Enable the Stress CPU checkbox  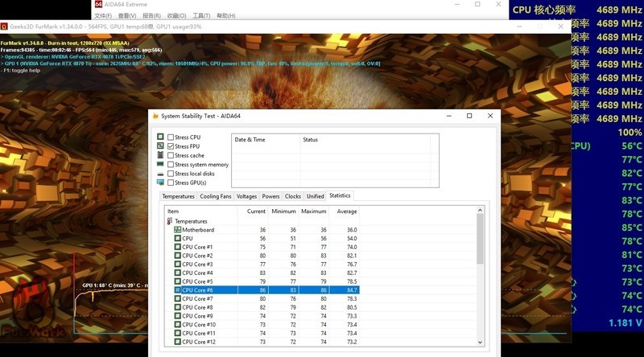171,137
